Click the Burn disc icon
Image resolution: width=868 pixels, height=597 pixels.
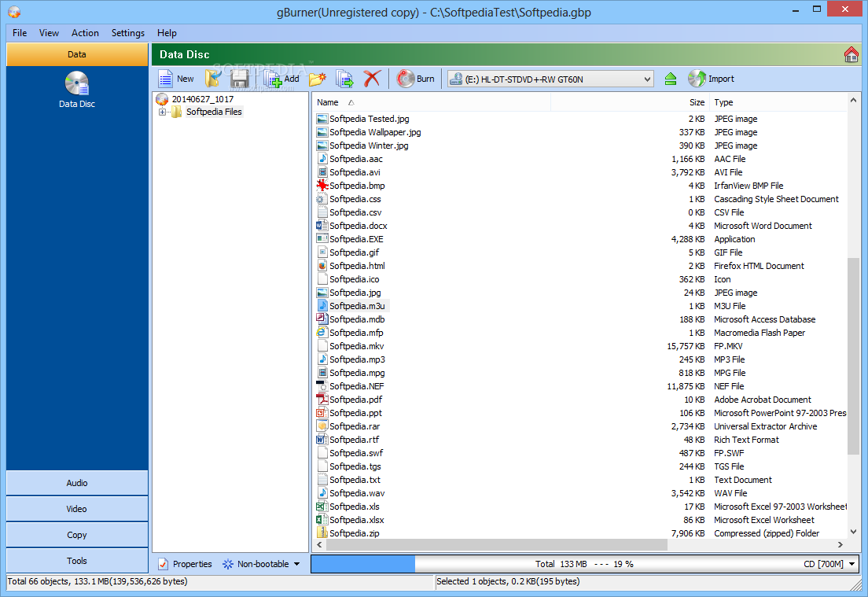[406, 79]
